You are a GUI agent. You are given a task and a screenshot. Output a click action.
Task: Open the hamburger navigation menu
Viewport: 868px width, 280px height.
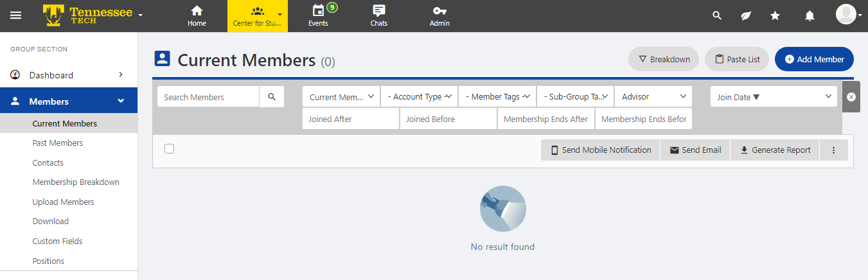click(x=15, y=15)
